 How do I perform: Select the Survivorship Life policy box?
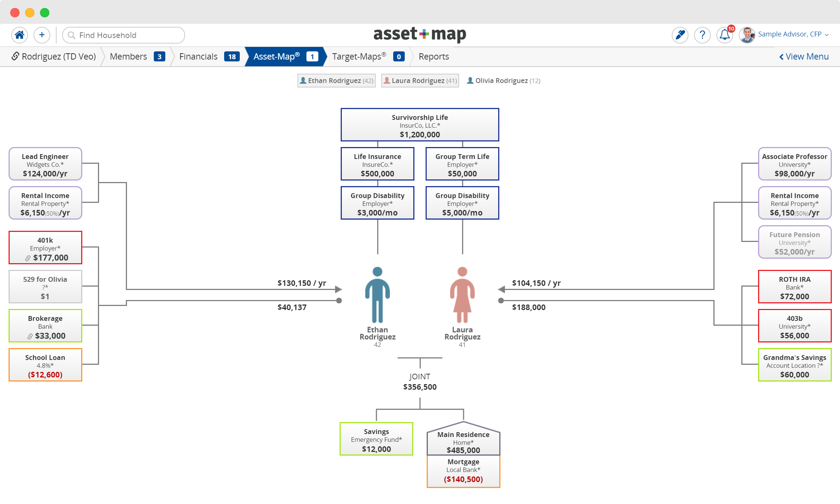[420, 125]
